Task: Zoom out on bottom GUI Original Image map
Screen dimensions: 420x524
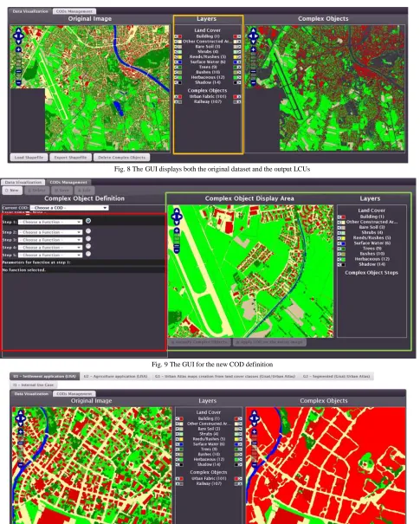Action: pos(21,464)
